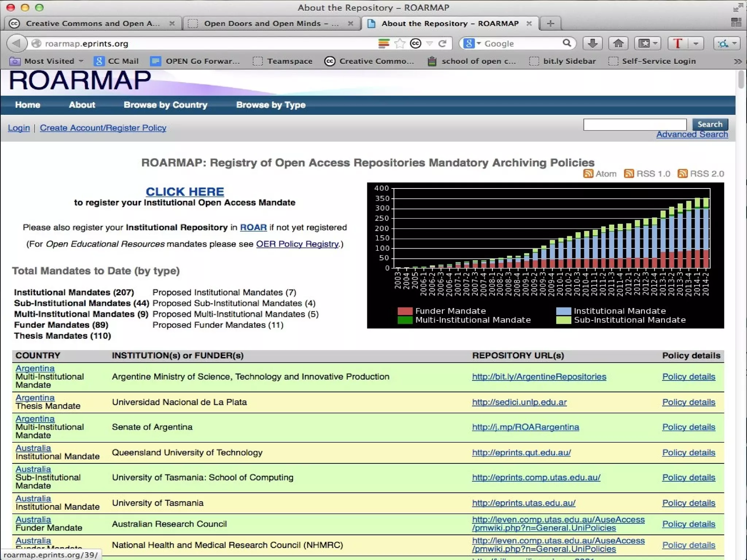Click the ROARMAP search text field
The width and height of the screenshot is (747, 560).
point(635,125)
